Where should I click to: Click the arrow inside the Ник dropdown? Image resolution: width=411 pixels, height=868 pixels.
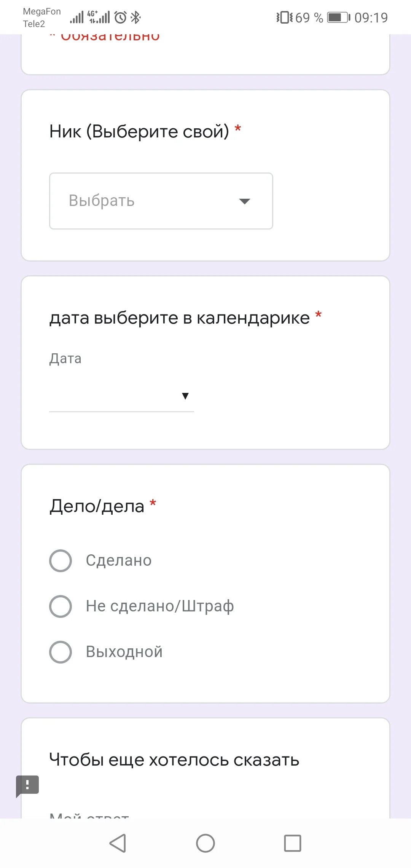click(x=244, y=201)
